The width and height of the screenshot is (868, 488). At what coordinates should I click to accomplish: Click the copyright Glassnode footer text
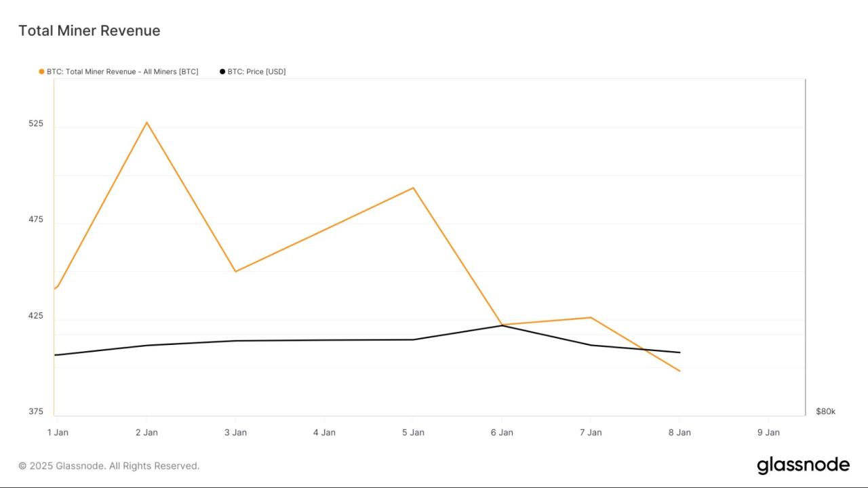point(108,466)
